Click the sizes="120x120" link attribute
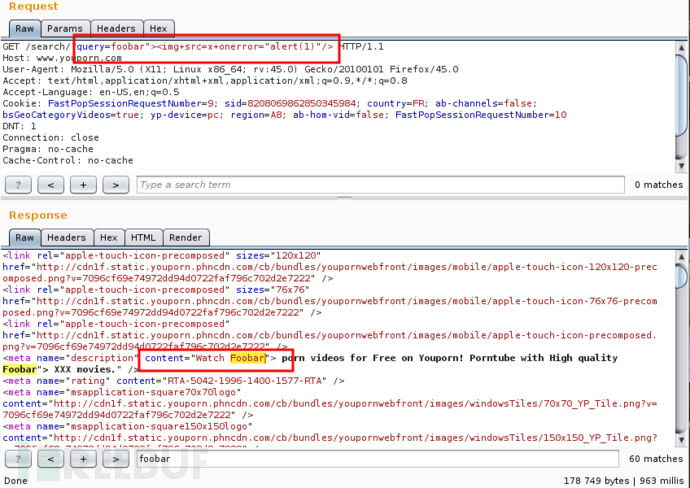 [x=278, y=256]
